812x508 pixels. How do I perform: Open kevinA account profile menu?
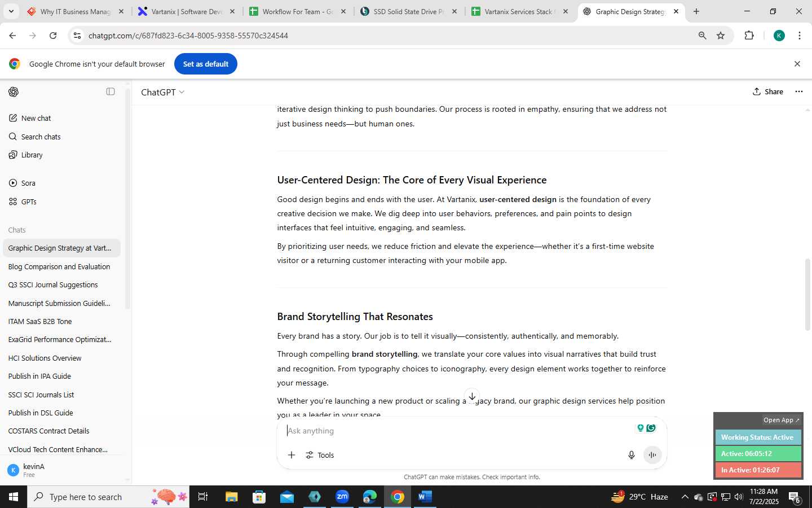click(62, 470)
